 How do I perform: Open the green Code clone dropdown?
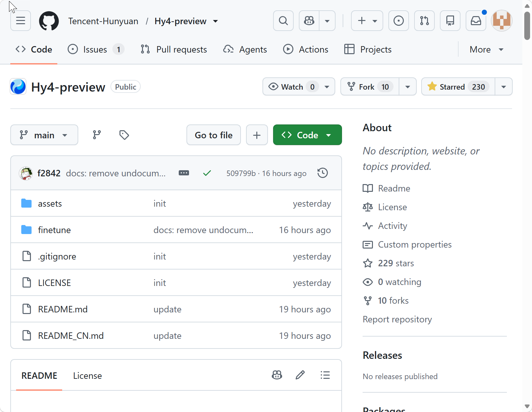point(308,135)
